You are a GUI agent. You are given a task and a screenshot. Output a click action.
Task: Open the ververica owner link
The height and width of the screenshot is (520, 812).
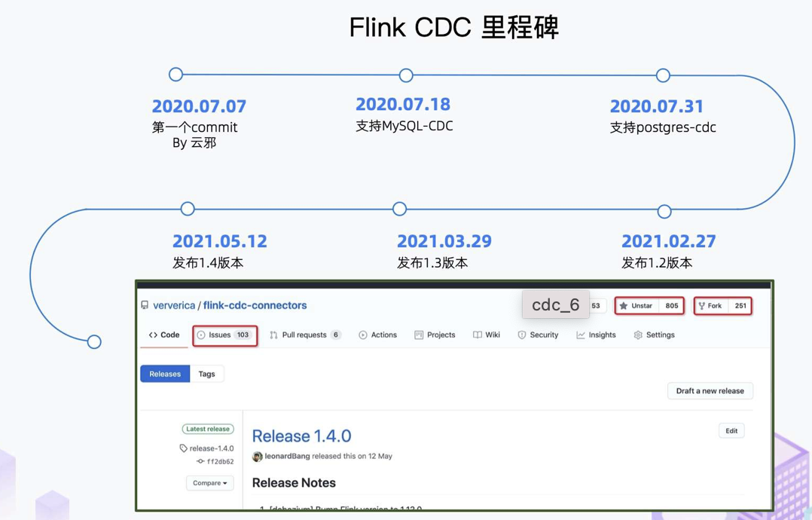coord(174,305)
